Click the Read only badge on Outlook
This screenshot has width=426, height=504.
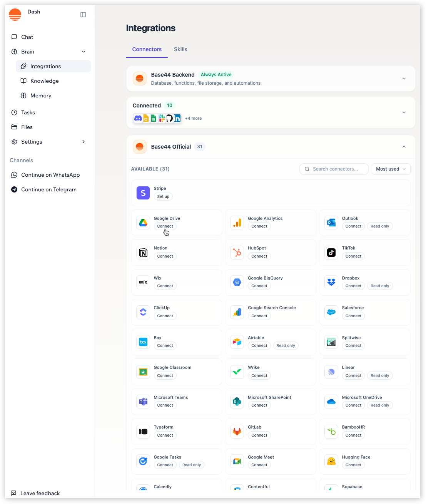pyautogui.click(x=380, y=226)
